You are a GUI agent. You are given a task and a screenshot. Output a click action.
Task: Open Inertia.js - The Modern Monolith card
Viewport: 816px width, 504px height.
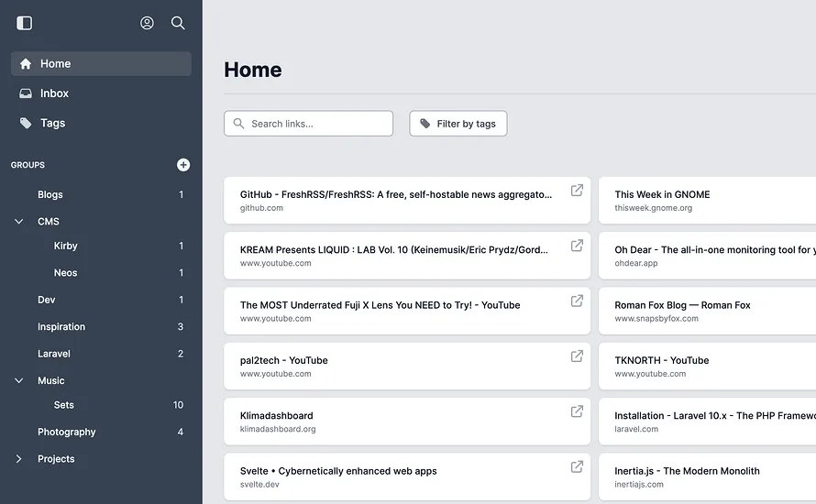click(707, 477)
